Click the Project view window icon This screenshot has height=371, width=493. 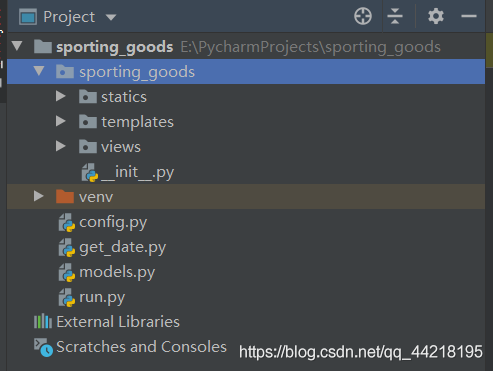(28, 17)
